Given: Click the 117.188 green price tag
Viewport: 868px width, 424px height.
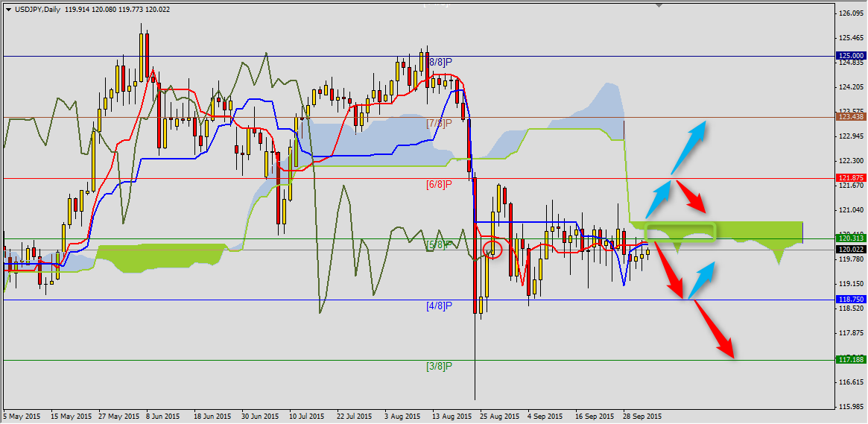Looking at the screenshot, I should (x=851, y=361).
